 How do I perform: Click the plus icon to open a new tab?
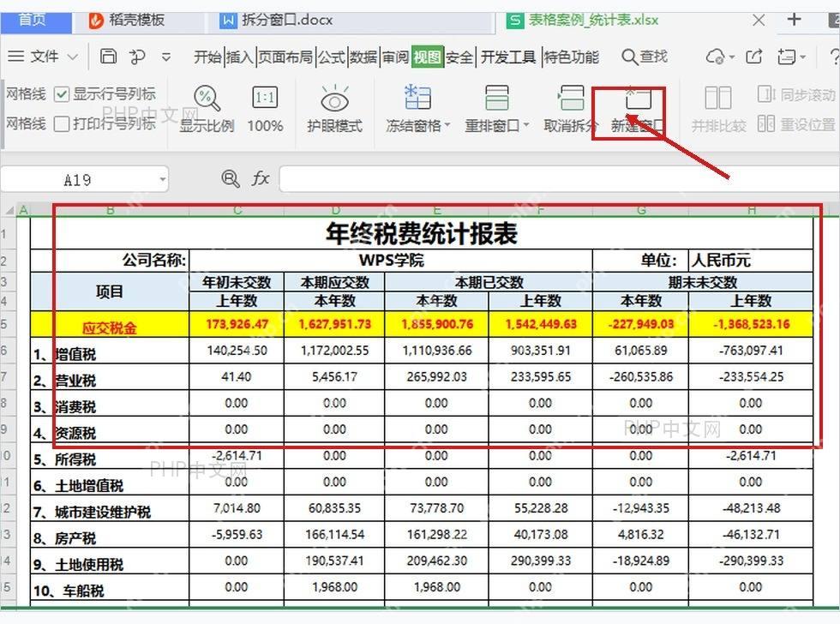(794, 20)
